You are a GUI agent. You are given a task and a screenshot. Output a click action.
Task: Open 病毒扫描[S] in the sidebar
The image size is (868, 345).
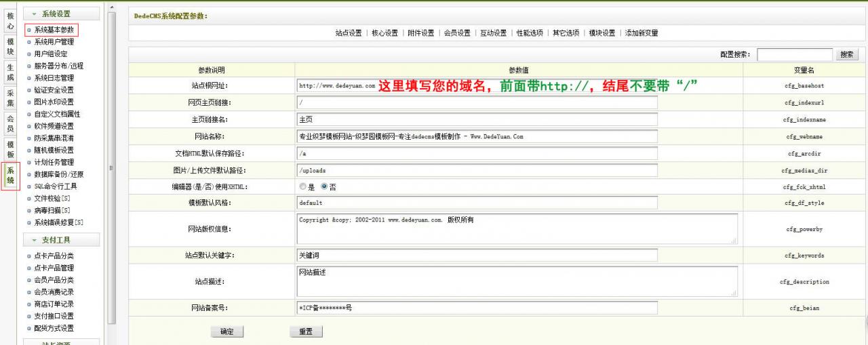pos(52,211)
